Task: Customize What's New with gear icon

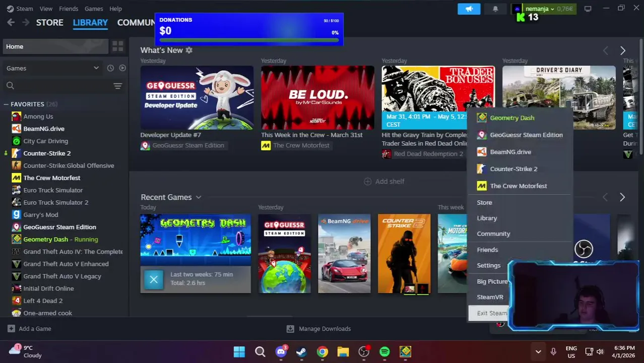Action: pos(189,50)
